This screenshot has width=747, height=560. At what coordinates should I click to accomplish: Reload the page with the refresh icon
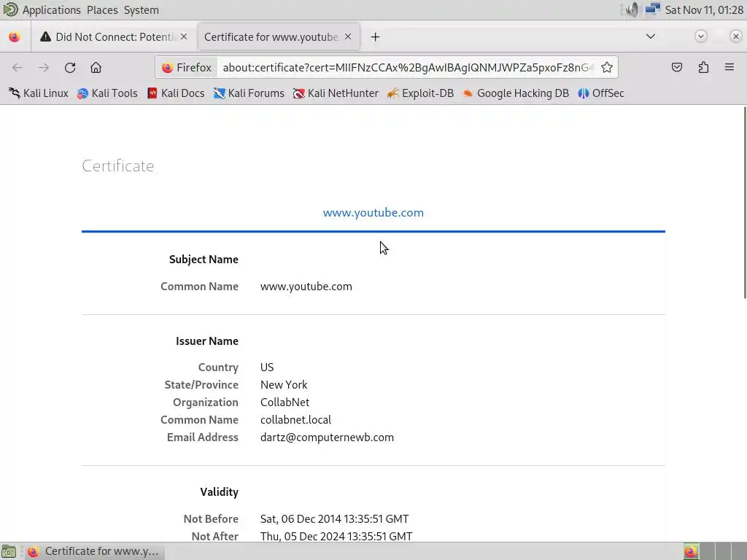pyautogui.click(x=70, y=68)
